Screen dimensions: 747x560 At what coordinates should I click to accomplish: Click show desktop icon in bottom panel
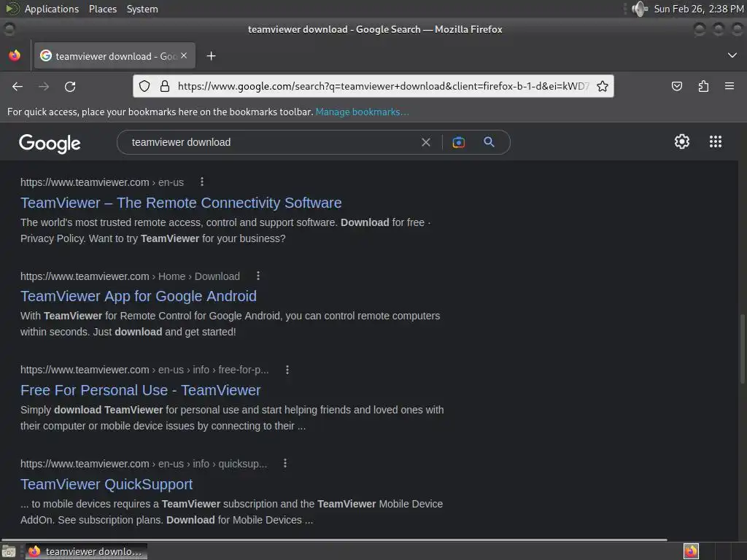pos(9,552)
